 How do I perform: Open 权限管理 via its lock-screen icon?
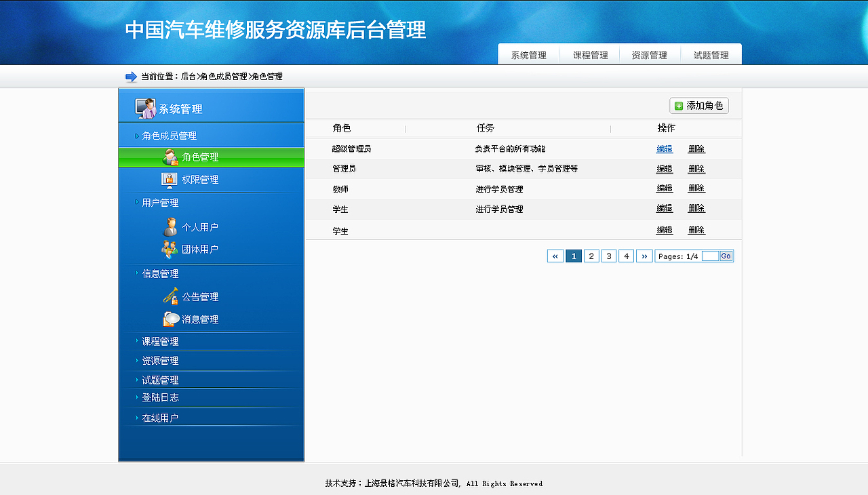(x=170, y=180)
